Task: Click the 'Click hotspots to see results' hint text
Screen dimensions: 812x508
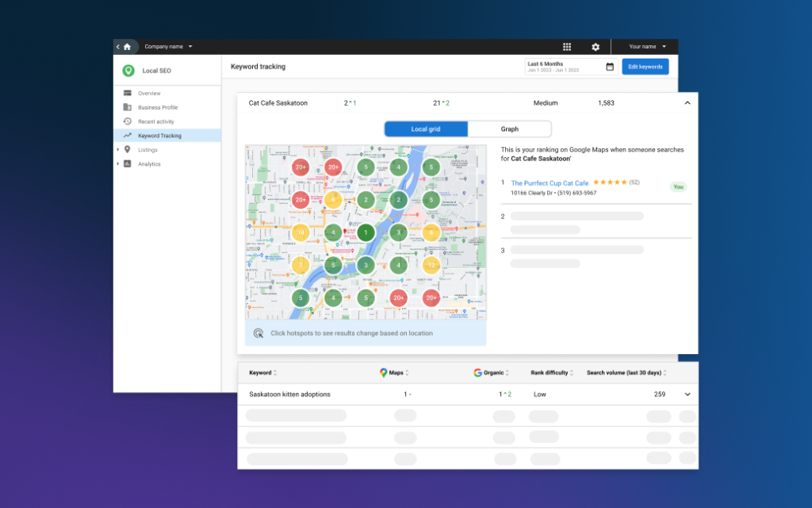Action: (x=351, y=333)
